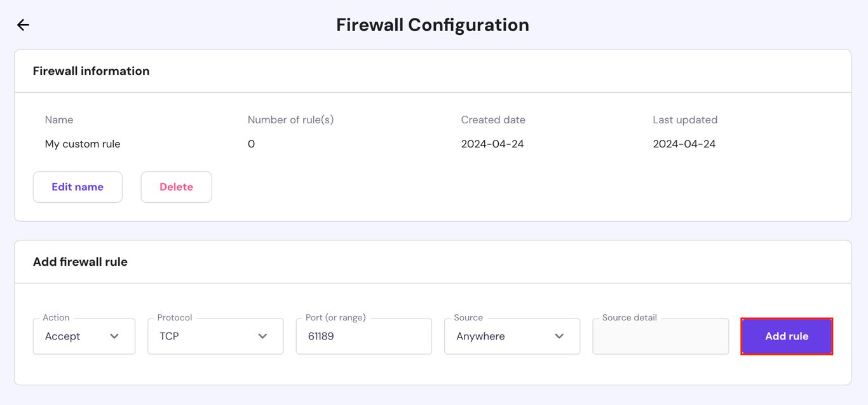Screen dimensions: 868x405
Task: Open the Accept action selector
Action: coord(83,336)
